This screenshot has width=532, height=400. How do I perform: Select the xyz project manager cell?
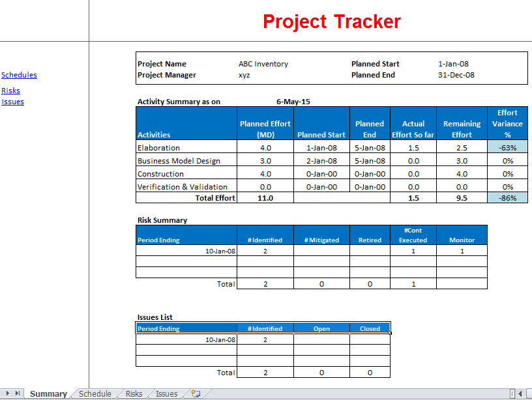coord(244,75)
